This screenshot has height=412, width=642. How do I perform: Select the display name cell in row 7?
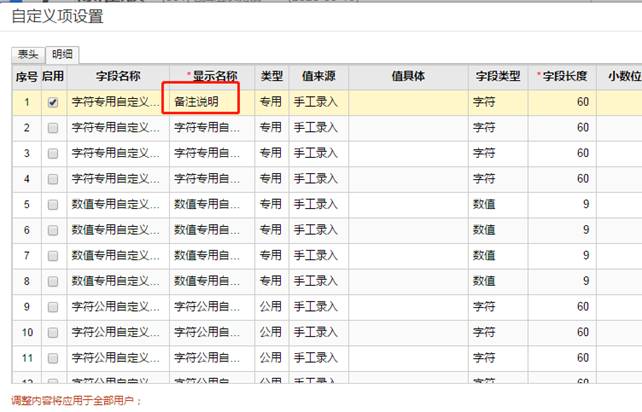point(212,256)
